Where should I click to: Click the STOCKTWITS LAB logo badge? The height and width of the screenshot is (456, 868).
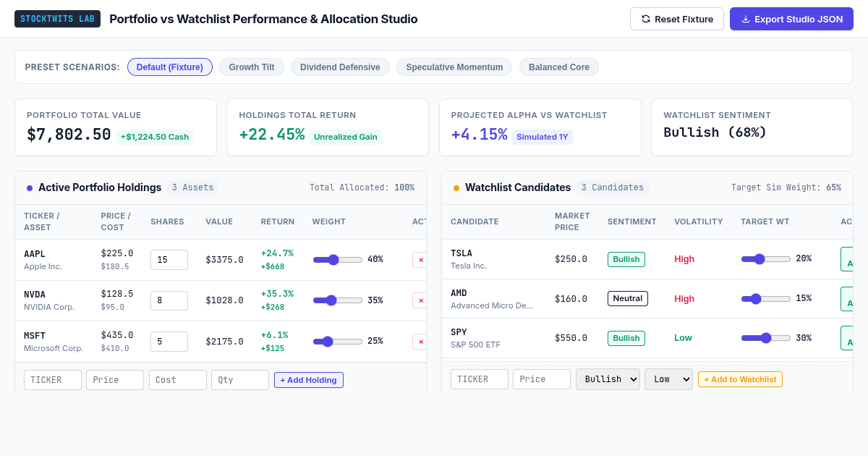57,19
